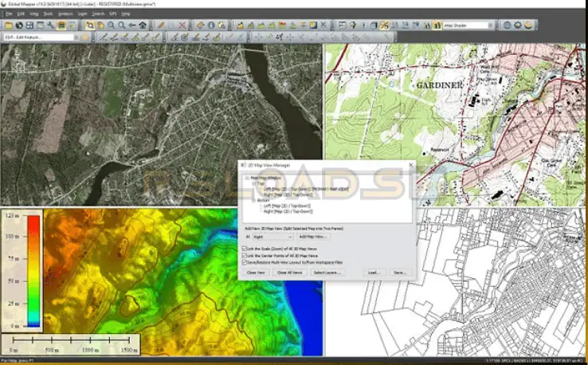The width and height of the screenshot is (588, 365).
Task: Click the map layout grid icon
Action: click(x=343, y=26)
